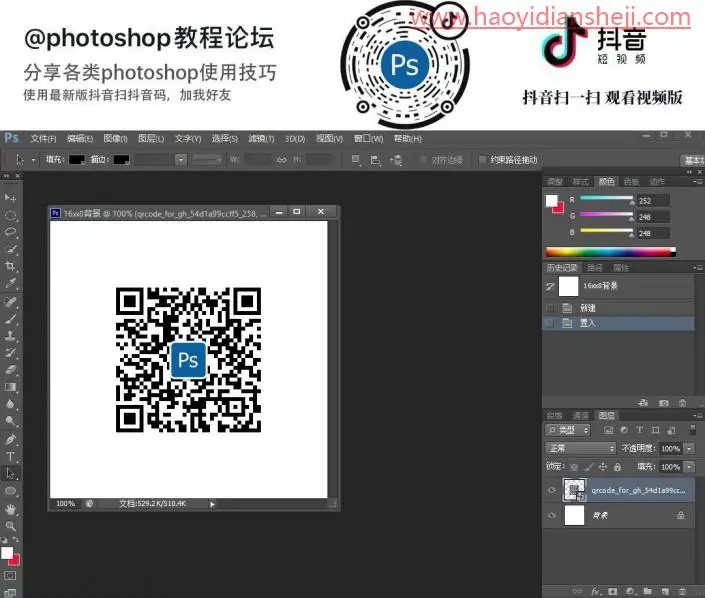Select the Hand tool
Viewport: 705px width, 598px height.
click(x=10, y=509)
